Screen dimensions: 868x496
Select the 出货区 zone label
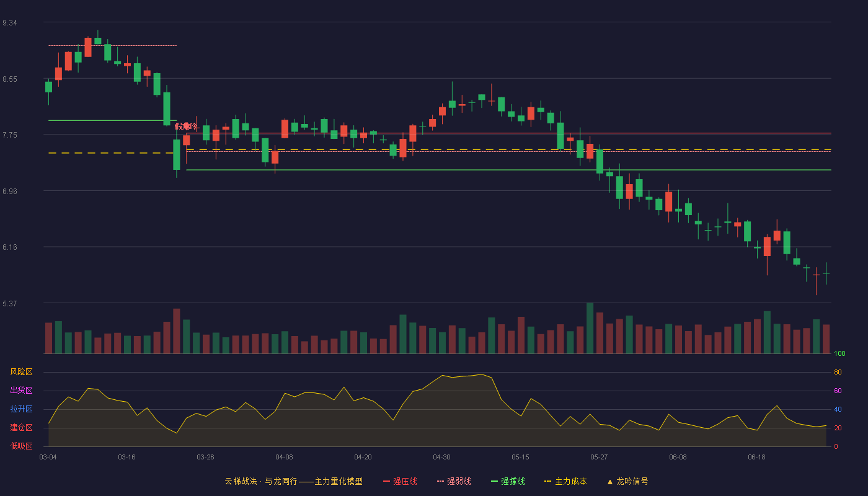coord(21,391)
